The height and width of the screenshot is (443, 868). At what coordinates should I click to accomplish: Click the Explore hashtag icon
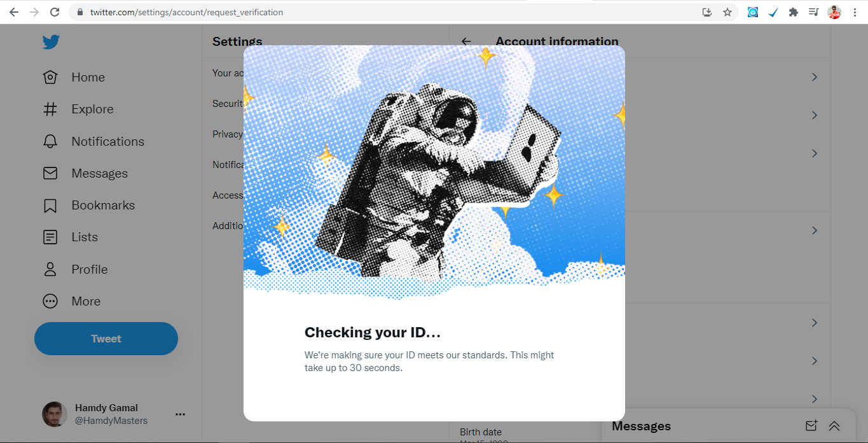pyautogui.click(x=50, y=109)
